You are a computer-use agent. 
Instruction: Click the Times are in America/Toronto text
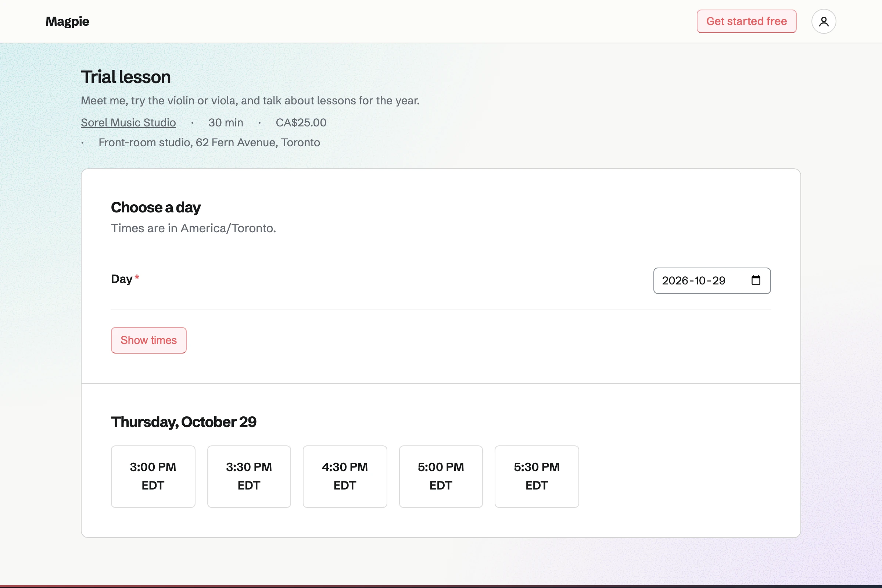tap(194, 228)
